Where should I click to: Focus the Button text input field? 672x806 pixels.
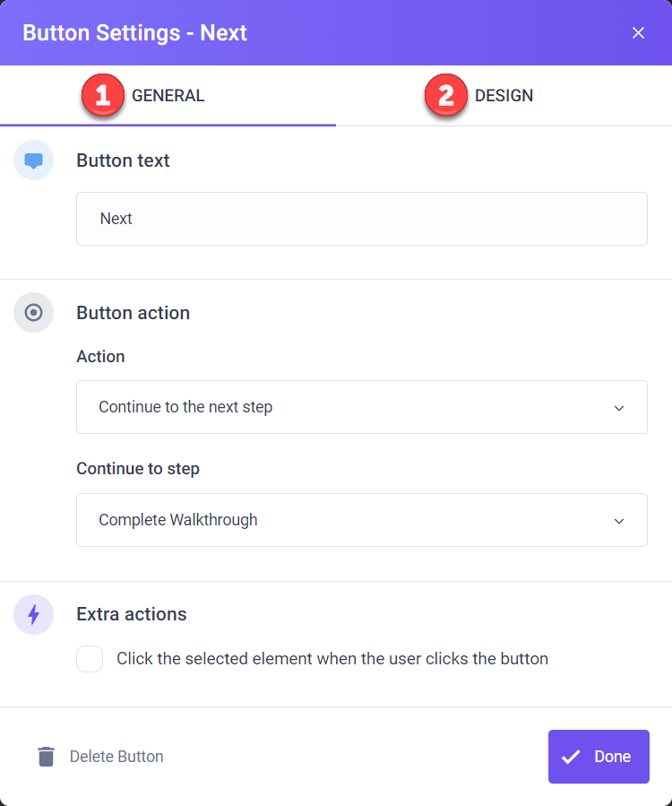click(x=362, y=219)
